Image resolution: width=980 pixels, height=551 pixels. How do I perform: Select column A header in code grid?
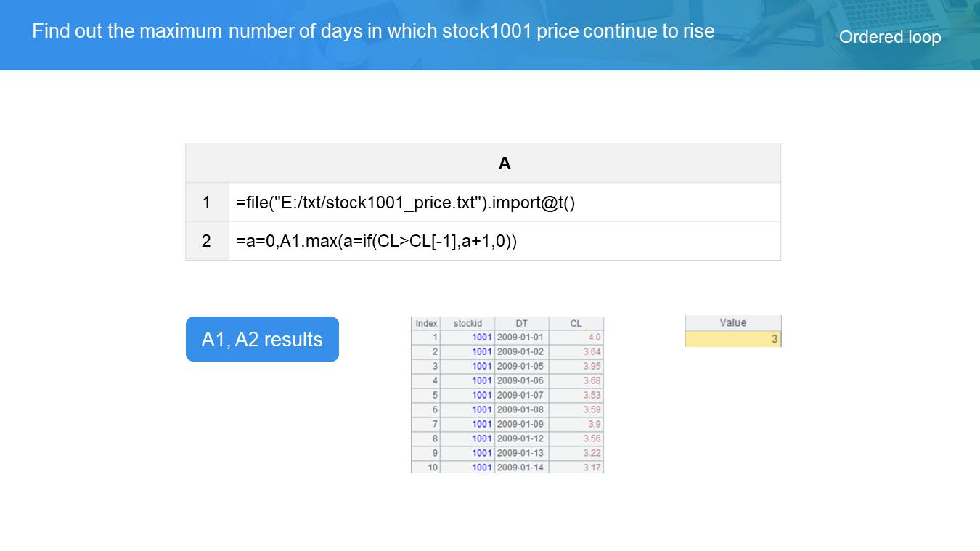point(505,163)
